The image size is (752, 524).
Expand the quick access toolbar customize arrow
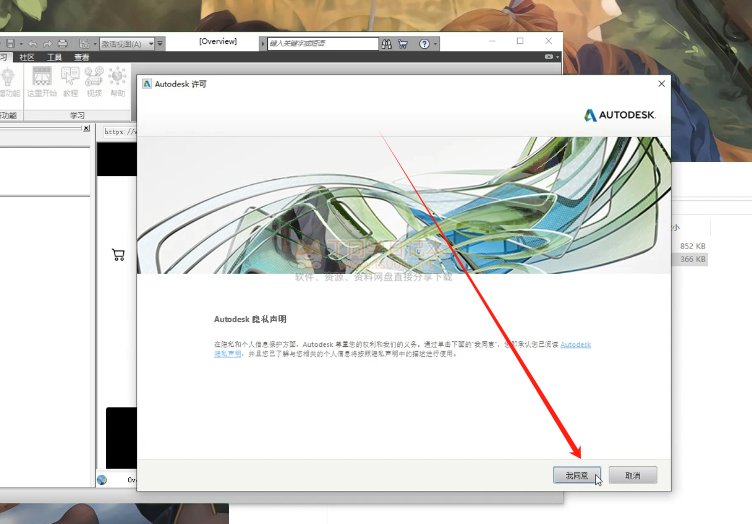pos(160,44)
